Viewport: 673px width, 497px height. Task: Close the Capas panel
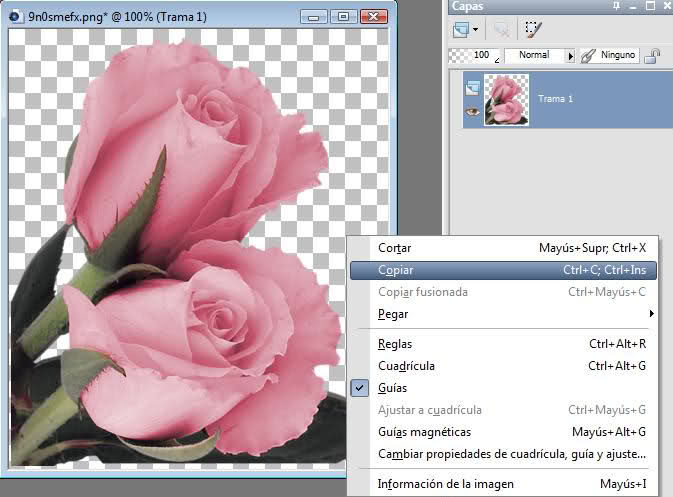[x=668, y=6]
